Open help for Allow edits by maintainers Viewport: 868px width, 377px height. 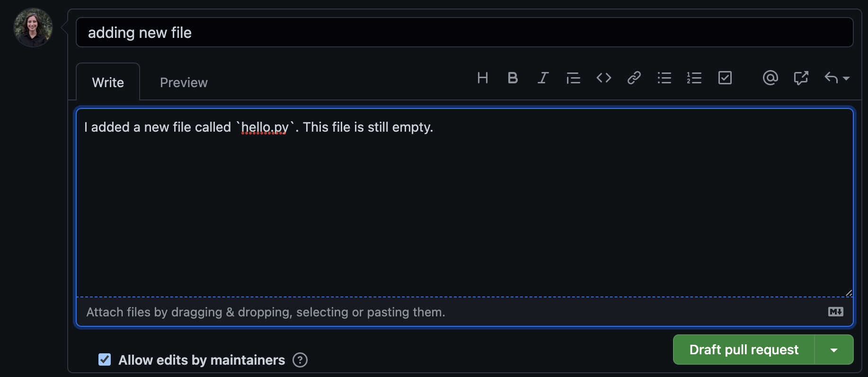click(x=300, y=360)
